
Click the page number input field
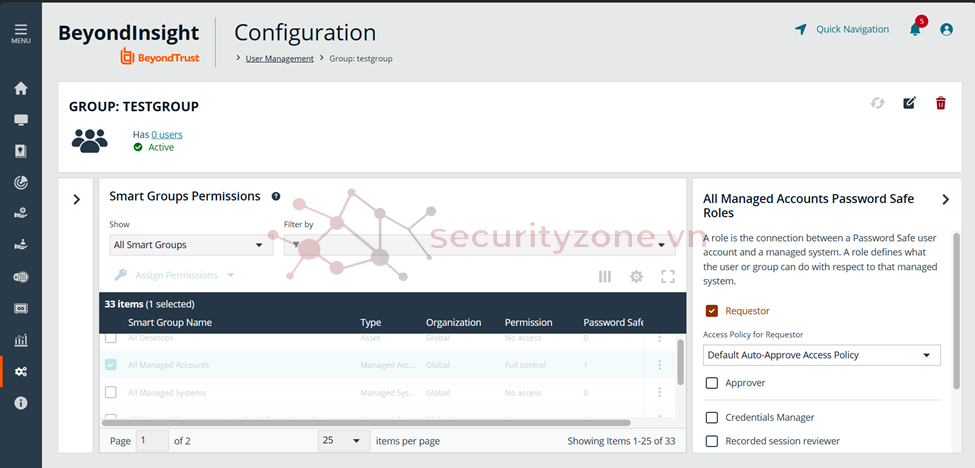coord(152,440)
